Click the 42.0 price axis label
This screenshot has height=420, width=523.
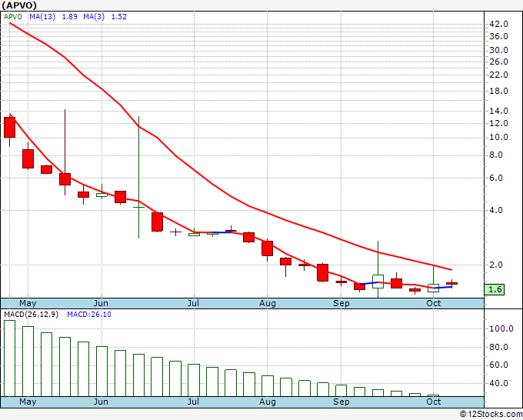[498, 24]
